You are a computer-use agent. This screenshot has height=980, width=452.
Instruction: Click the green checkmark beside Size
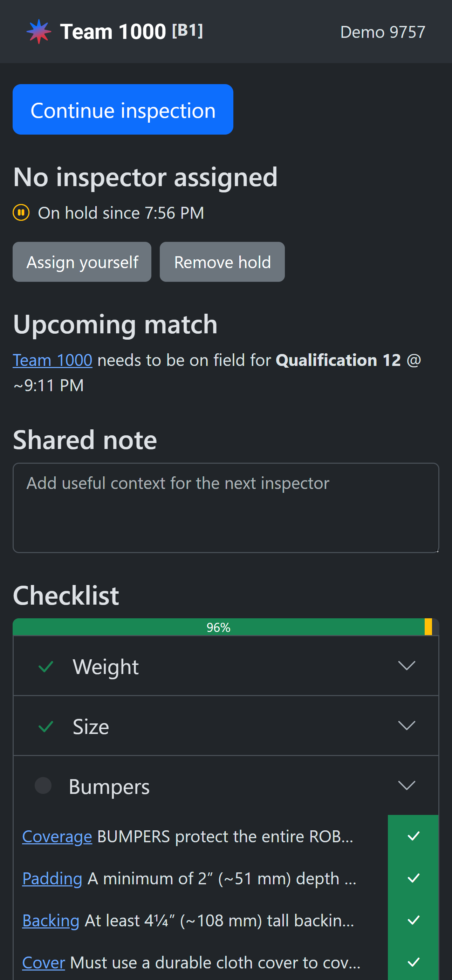coord(46,726)
